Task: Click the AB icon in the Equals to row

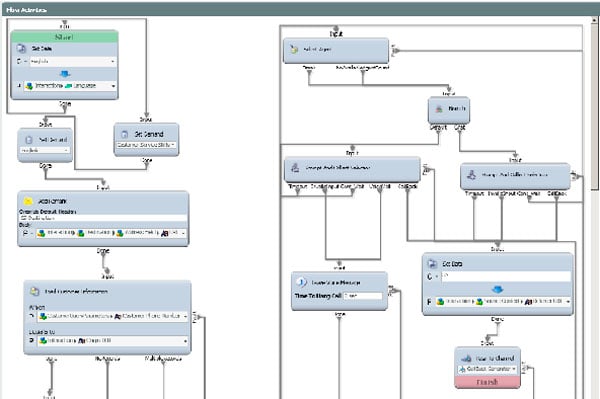Action: coord(82,340)
